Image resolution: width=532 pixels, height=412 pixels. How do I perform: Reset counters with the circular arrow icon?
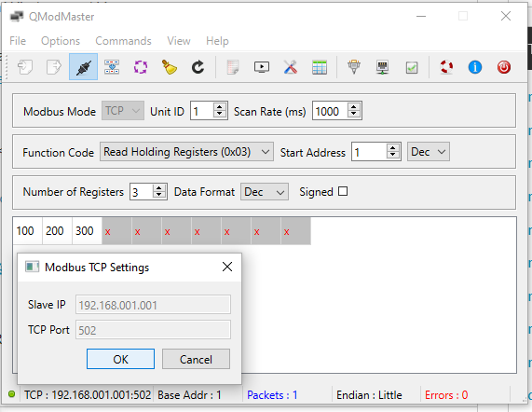click(198, 67)
